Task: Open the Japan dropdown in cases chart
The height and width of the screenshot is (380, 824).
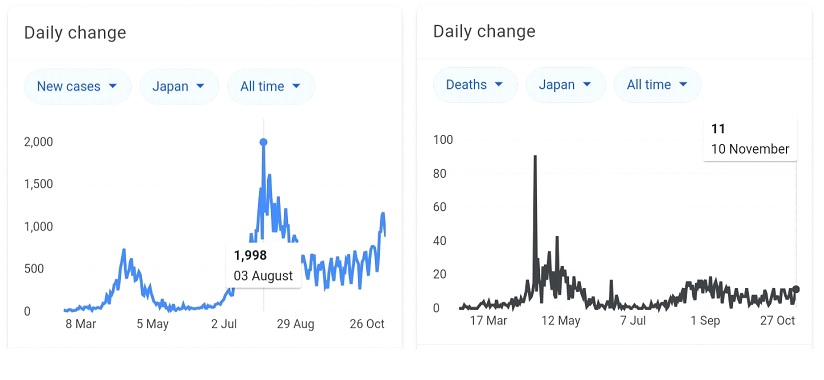Action: tap(179, 86)
